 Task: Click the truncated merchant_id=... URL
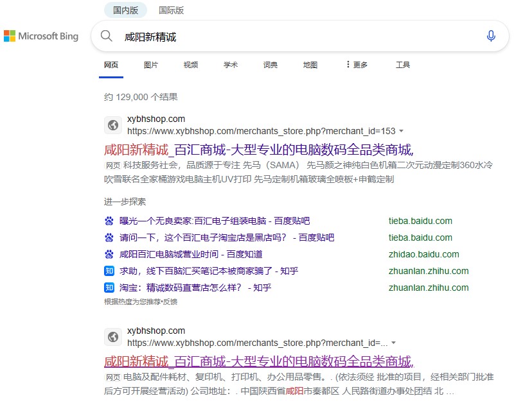[257, 343]
